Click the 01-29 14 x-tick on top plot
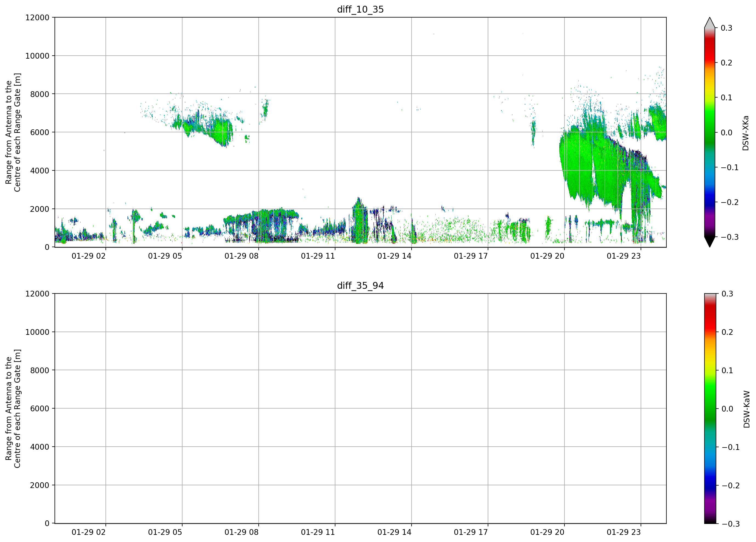The height and width of the screenshot is (542, 756). click(394, 256)
